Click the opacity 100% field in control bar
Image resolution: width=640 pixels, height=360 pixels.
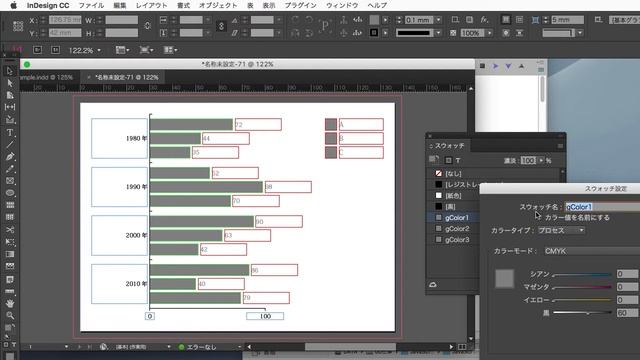tap(472, 33)
